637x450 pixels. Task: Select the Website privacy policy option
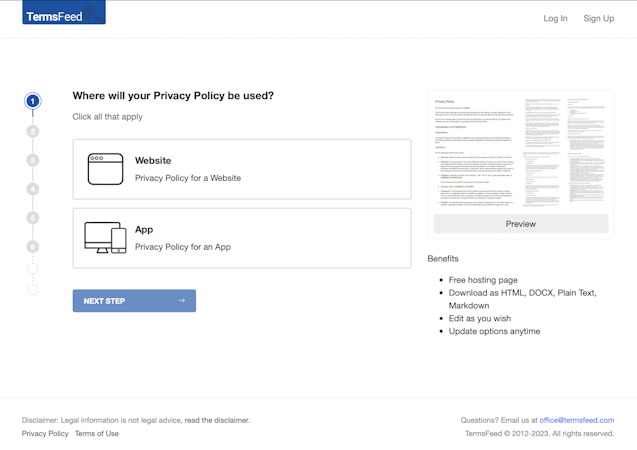pos(241,169)
